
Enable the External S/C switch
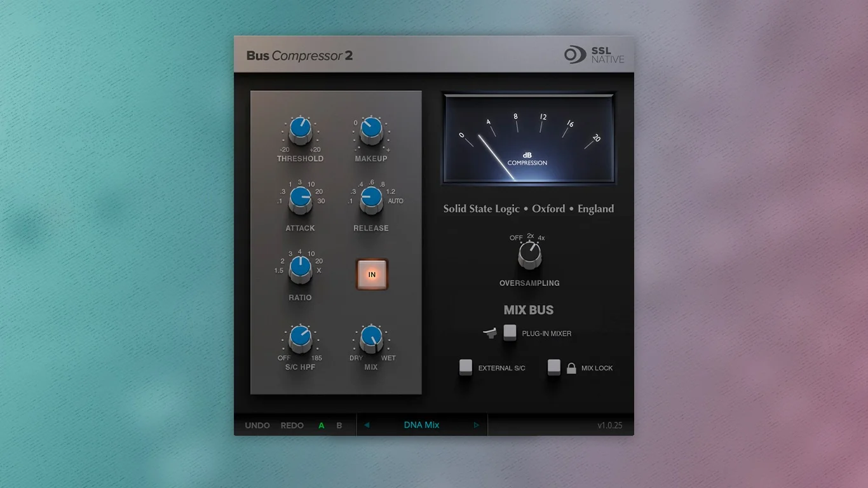[x=466, y=367]
